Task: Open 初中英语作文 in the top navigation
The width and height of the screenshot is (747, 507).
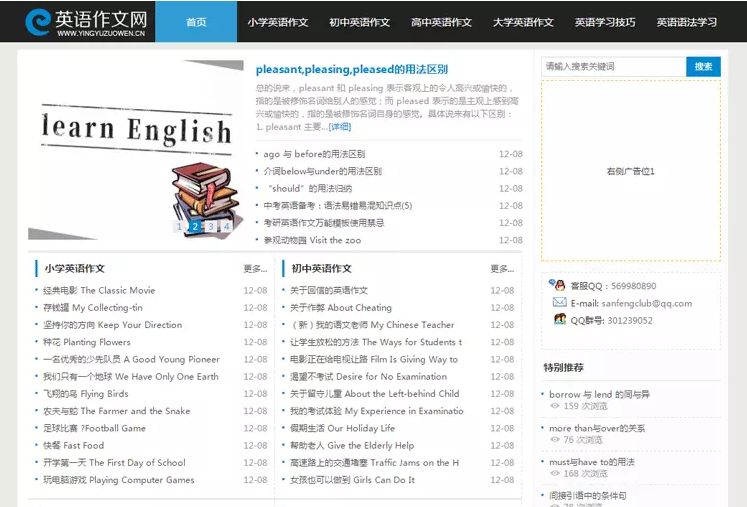Action: click(360, 22)
